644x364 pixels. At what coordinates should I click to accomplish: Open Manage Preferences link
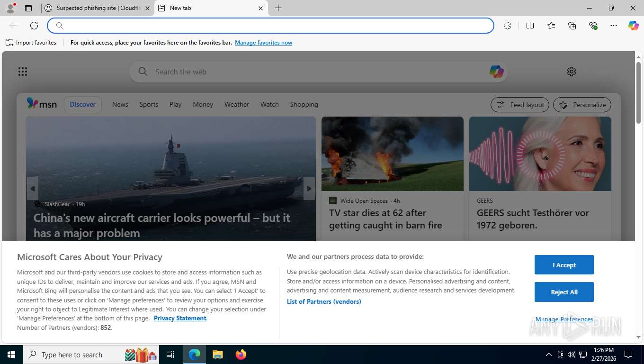pos(564,319)
